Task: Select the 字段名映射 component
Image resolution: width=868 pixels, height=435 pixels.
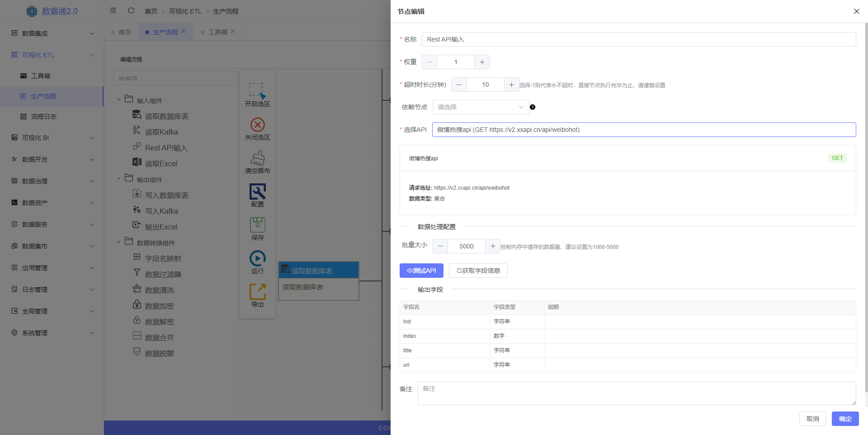Action: [157, 258]
